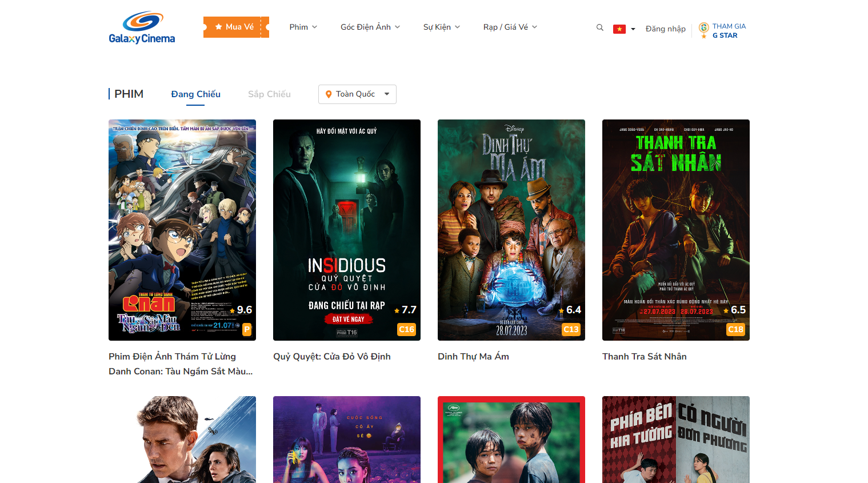The width and height of the screenshot is (868, 483).
Task: Switch to the Sắp Chiếu tab
Action: coord(269,94)
